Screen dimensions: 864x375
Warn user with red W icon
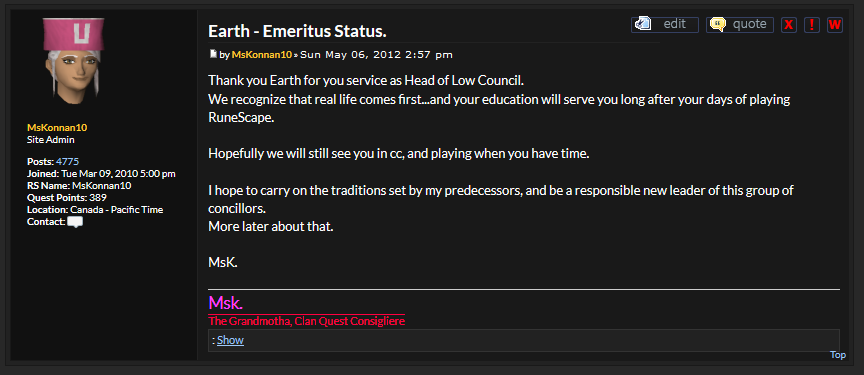835,25
